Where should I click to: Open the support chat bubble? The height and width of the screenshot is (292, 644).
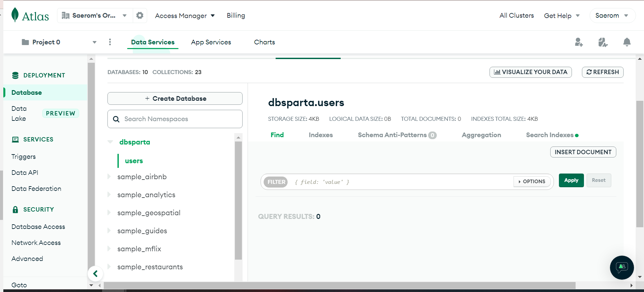tap(622, 267)
